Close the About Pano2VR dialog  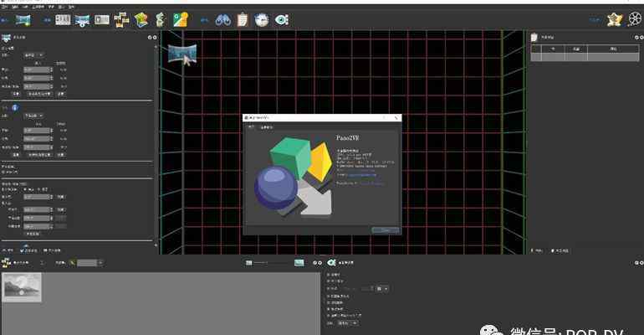(x=396, y=117)
